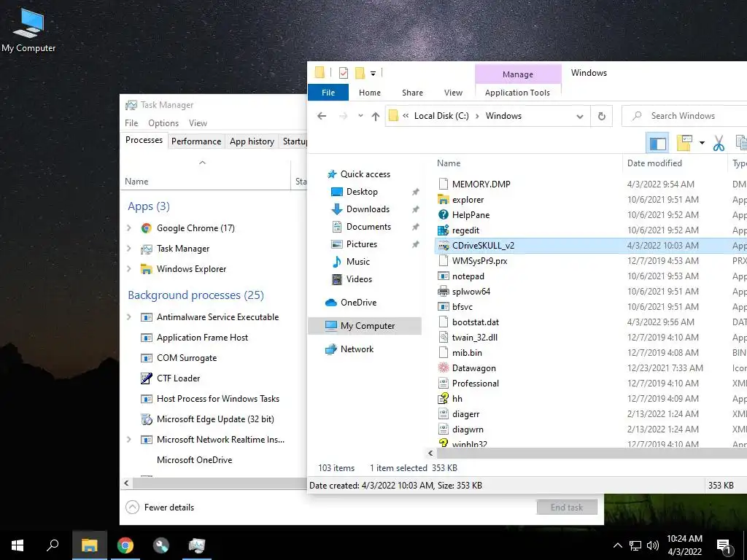Expand Microsoft Network Realtime Inspection entry
Screen dimensions: 747x560
[x=128, y=440]
